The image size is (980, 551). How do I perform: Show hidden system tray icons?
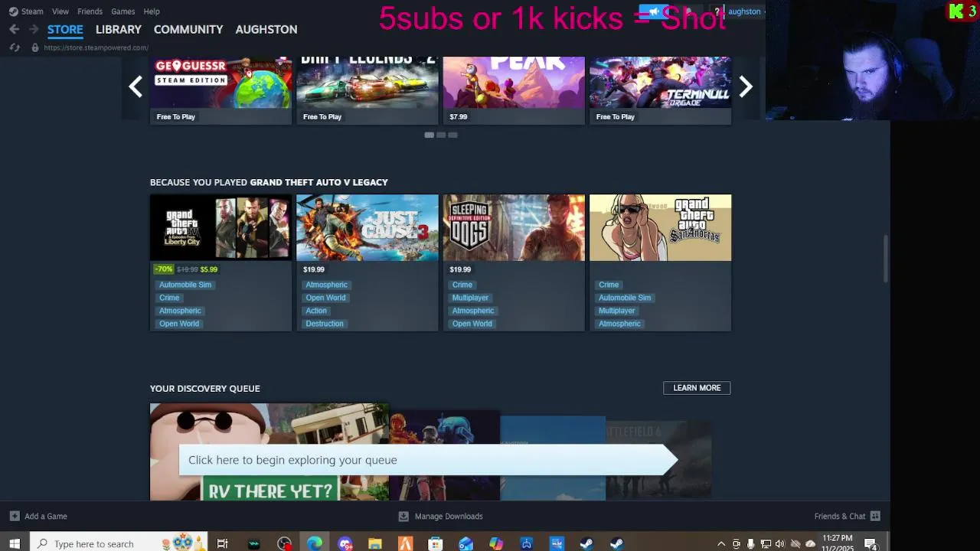[x=720, y=544]
